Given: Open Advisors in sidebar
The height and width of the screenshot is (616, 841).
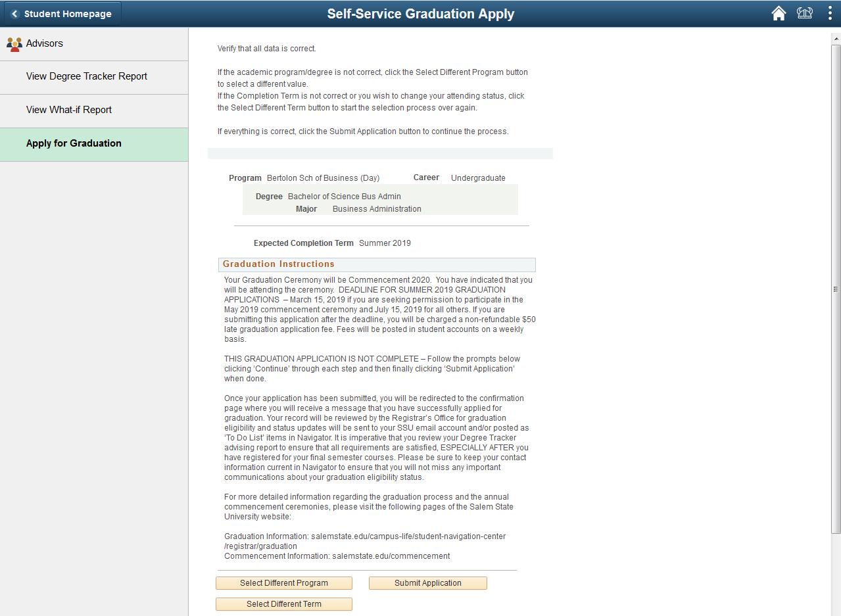Looking at the screenshot, I should 94,44.
